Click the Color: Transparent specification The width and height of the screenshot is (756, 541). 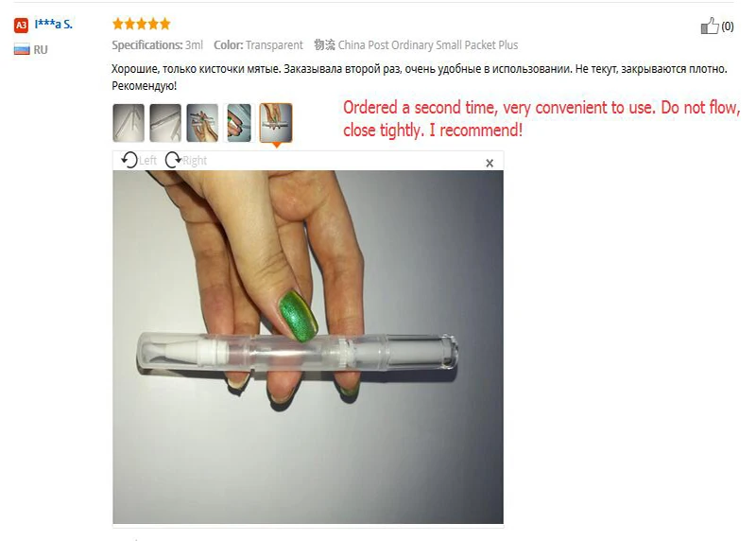click(x=258, y=44)
